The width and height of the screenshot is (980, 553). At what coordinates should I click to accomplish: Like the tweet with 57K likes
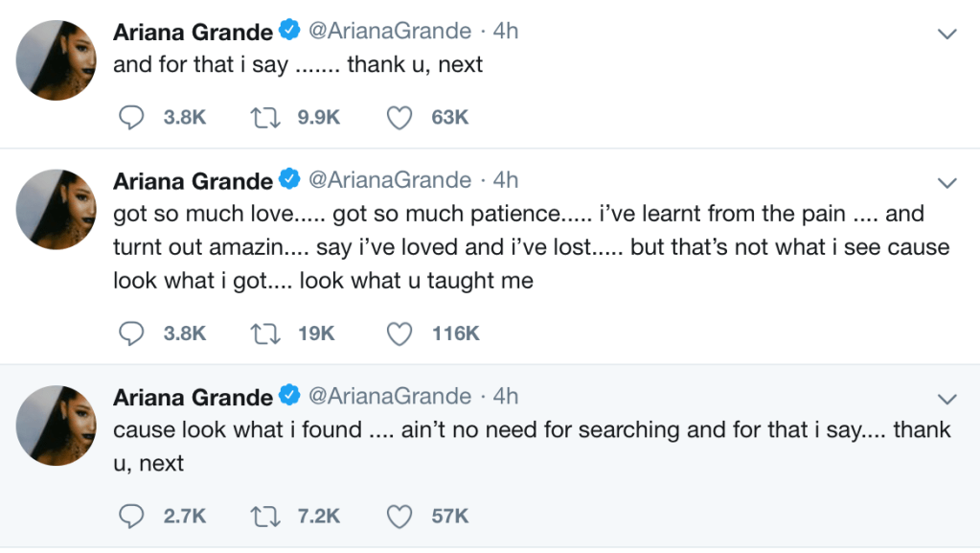coord(399,517)
